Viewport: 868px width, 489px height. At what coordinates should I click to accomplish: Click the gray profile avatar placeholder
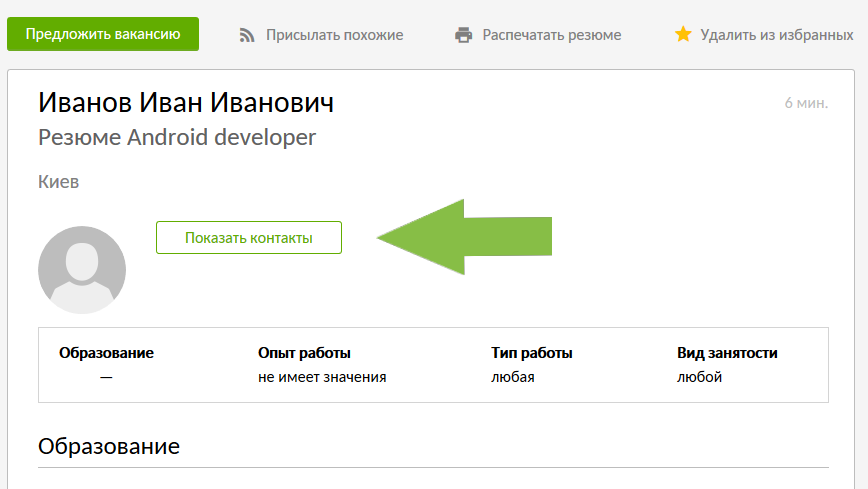point(82,270)
